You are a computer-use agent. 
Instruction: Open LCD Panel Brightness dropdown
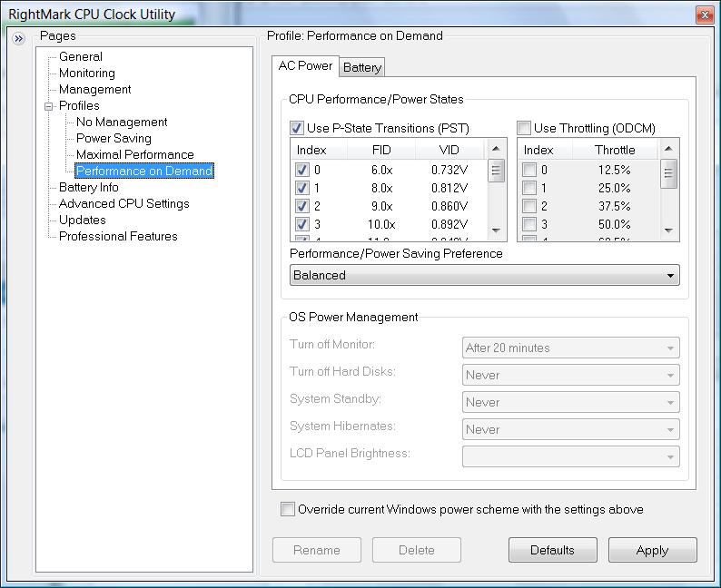point(570,456)
